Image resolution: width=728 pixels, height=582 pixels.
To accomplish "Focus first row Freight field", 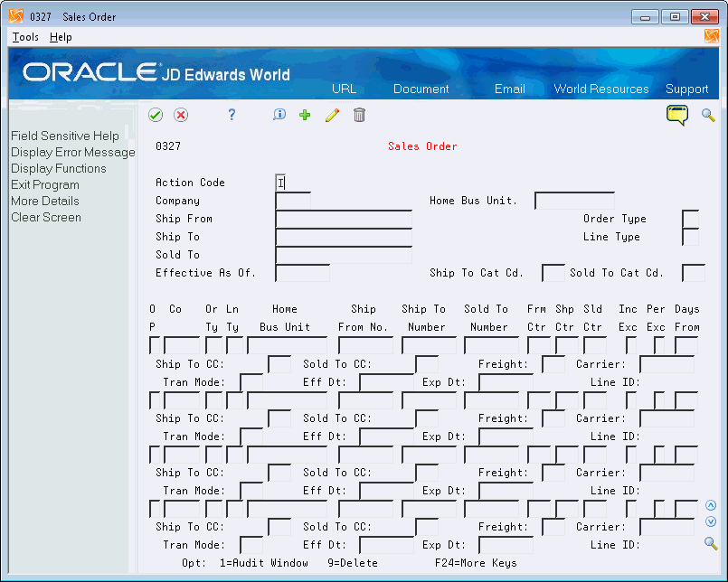I will [553, 364].
